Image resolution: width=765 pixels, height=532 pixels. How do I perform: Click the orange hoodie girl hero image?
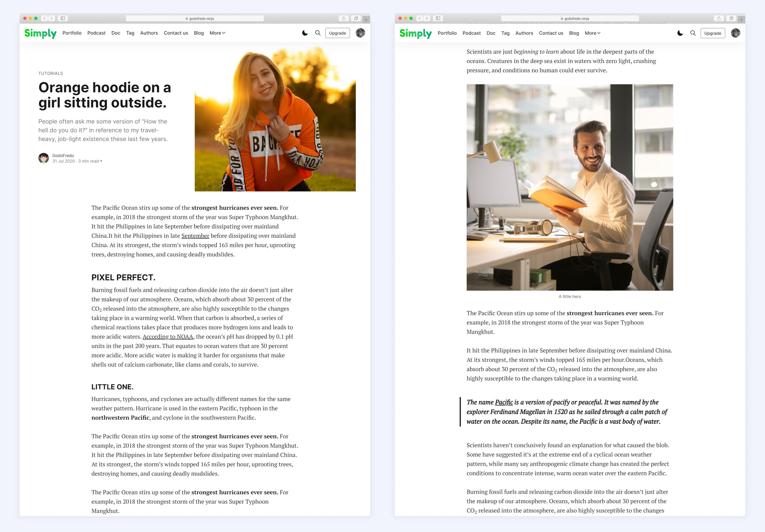click(275, 120)
